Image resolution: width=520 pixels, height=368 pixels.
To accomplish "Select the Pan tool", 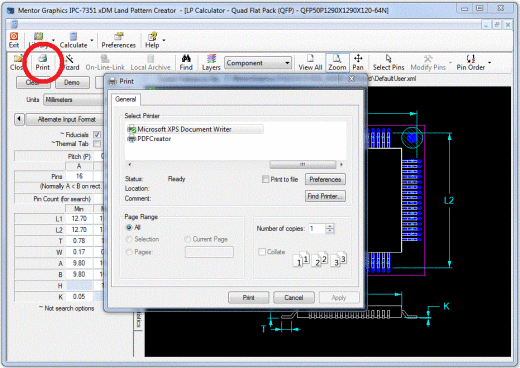I will (x=358, y=62).
